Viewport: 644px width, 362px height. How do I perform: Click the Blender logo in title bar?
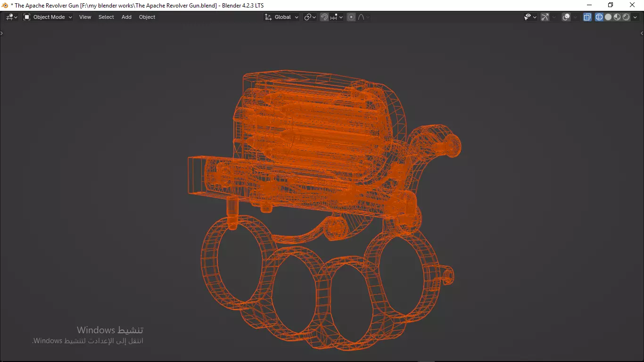coord(5,5)
